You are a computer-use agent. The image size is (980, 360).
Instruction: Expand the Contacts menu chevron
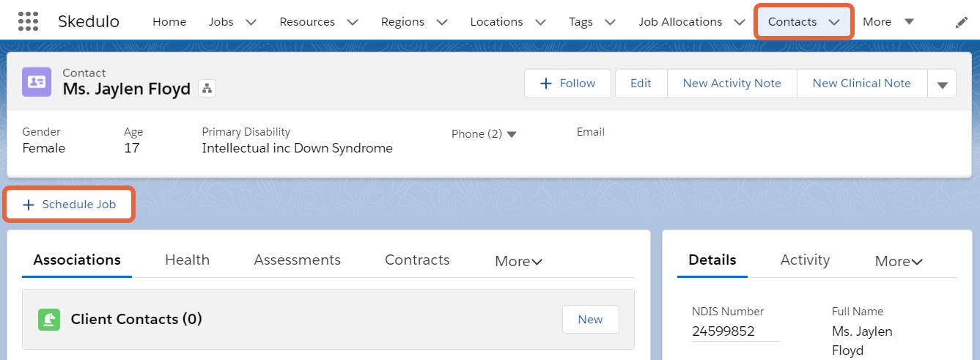834,22
